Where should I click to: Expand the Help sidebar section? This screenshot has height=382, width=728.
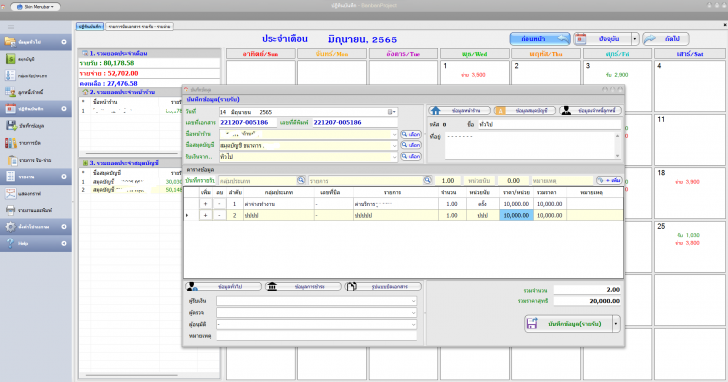(x=64, y=243)
